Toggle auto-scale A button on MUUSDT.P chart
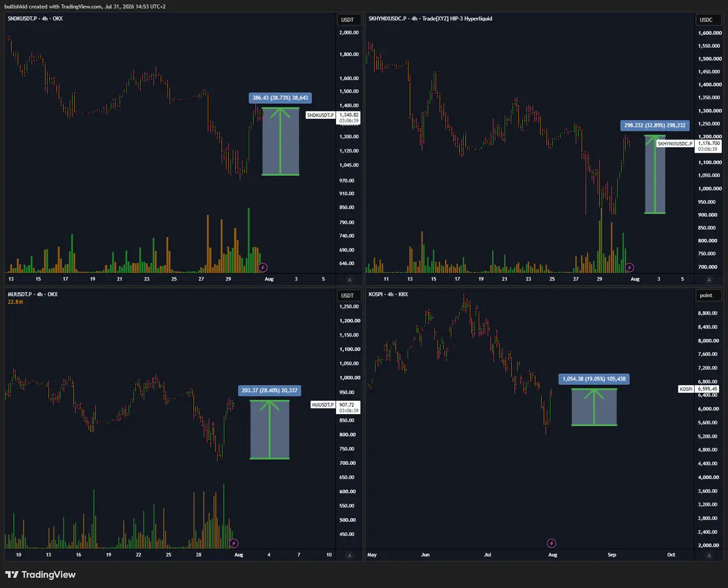The image size is (728, 588). point(349,555)
